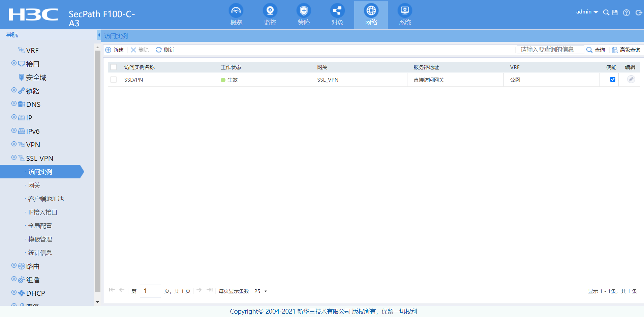
Task: Toggle the select-all header checkbox
Action: coord(114,67)
